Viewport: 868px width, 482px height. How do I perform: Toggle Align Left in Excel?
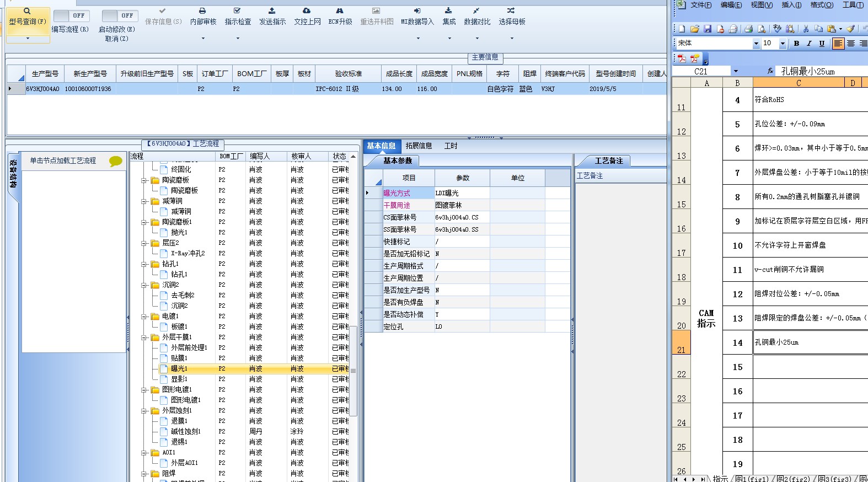(838, 44)
